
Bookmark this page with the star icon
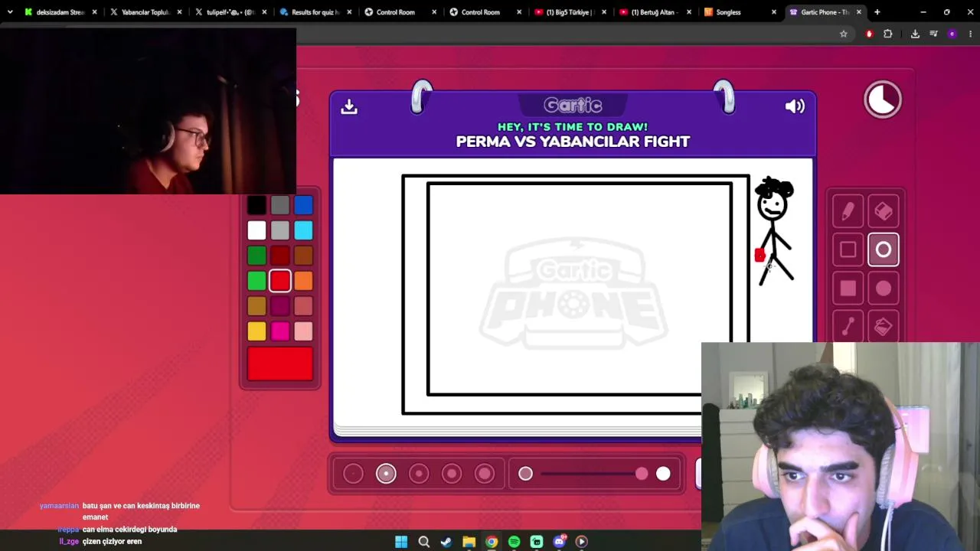[x=844, y=34]
